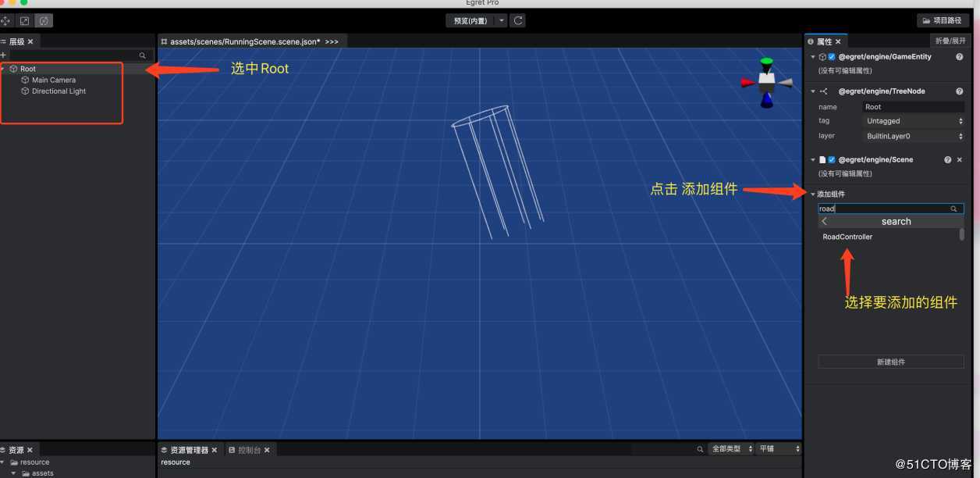Click the cube icon beside Main Camera
The width and height of the screenshot is (980, 478).
pyautogui.click(x=25, y=80)
